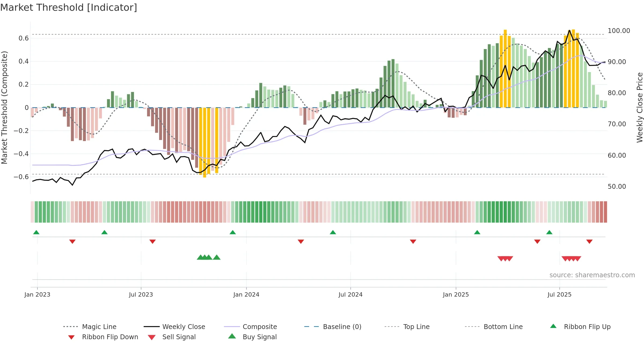Click the 60.00 price axis tick

point(617,155)
